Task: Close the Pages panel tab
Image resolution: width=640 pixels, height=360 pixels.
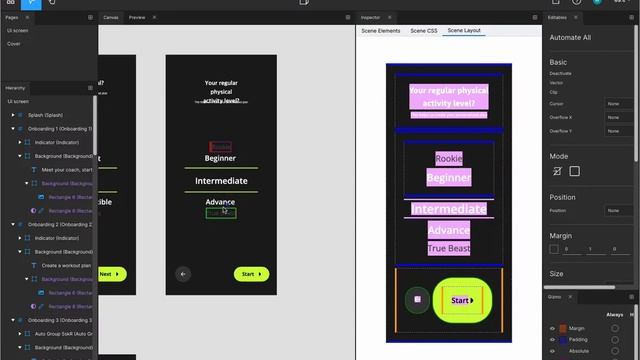Action: pos(27,18)
